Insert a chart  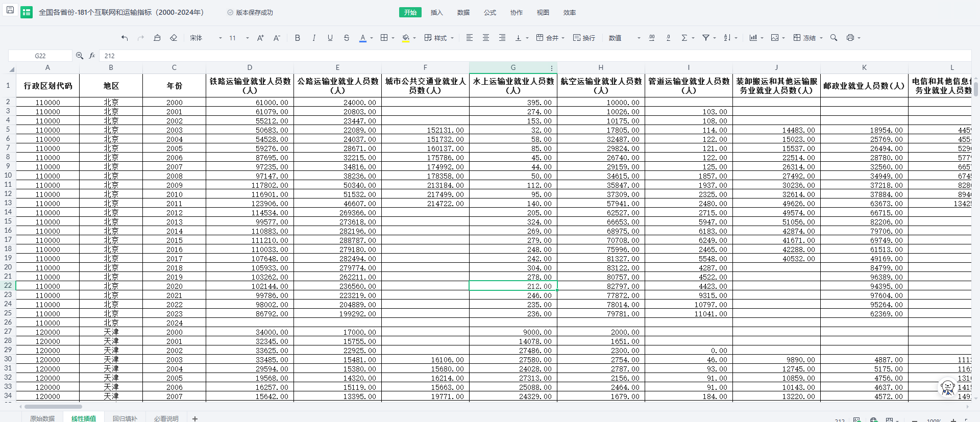tap(753, 38)
